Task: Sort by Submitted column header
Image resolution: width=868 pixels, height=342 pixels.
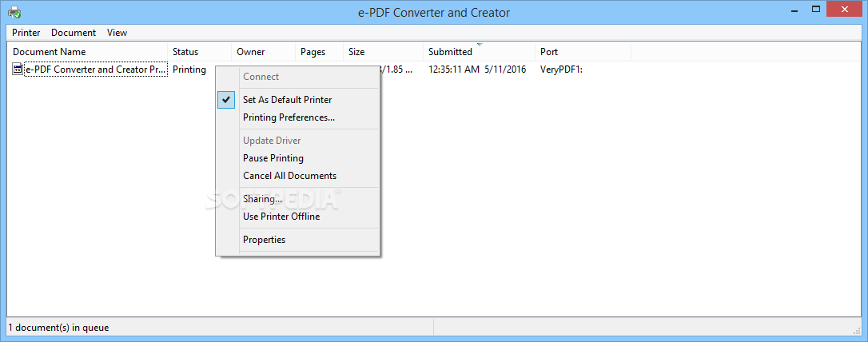Action: [480, 52]
